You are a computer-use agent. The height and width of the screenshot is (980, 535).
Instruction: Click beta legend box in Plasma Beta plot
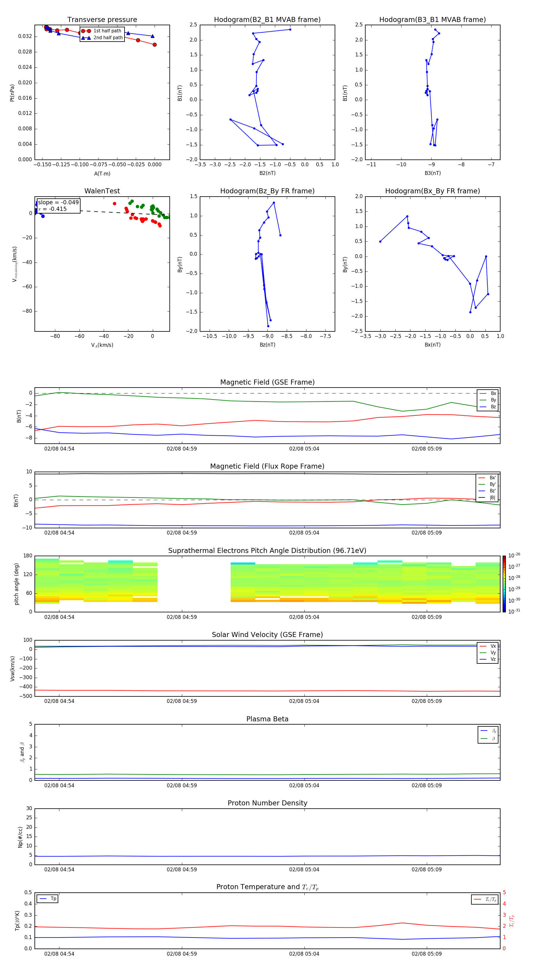488,735
